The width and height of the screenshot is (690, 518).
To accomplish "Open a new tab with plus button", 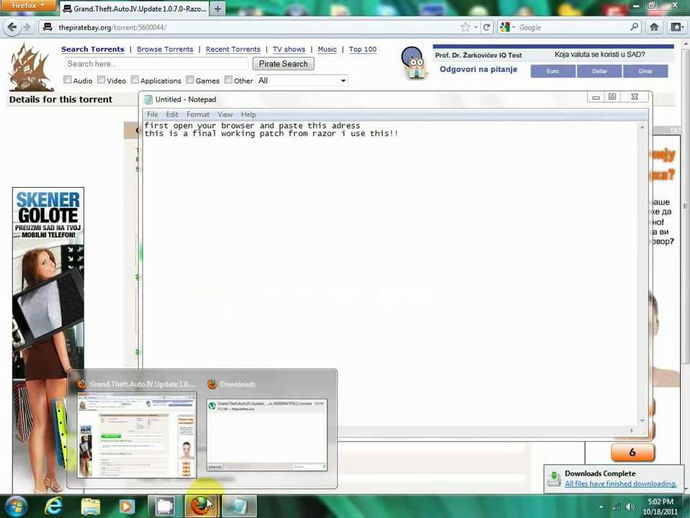I will [217, 8].
